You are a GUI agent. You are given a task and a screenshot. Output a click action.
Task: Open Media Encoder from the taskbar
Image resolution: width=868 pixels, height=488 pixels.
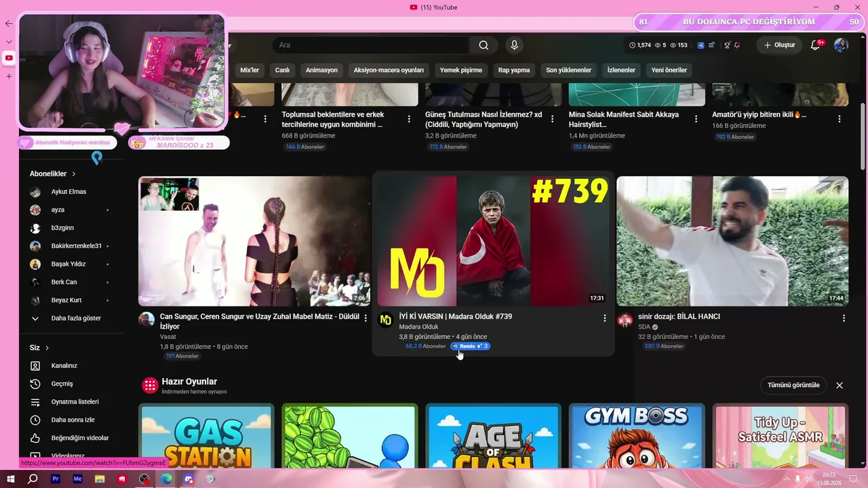coord(78,479)
